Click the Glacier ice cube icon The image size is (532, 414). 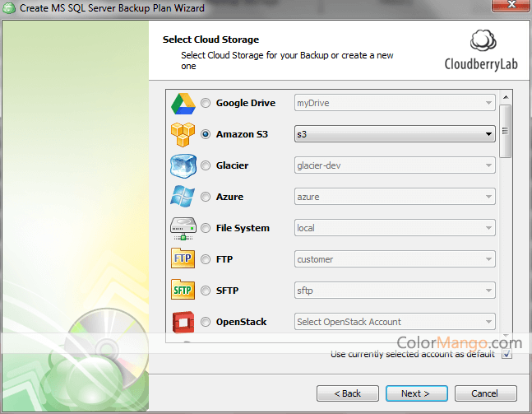click(183, 165)
